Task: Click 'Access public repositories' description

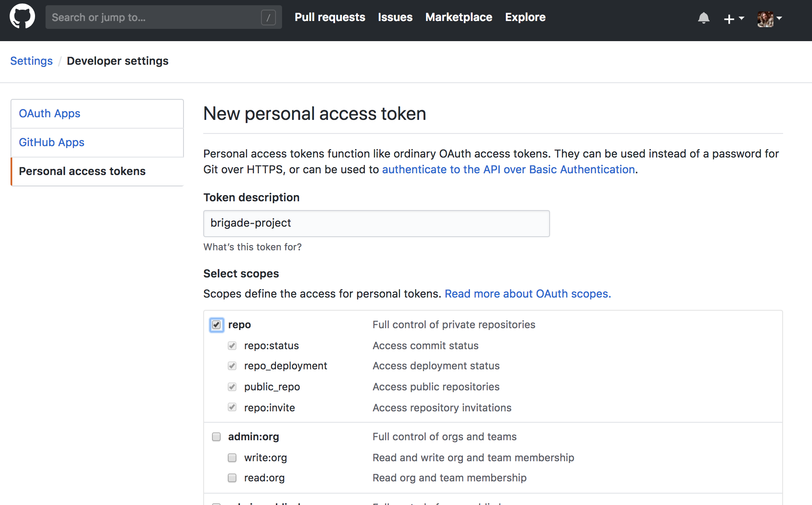Action: coord(436,387)
